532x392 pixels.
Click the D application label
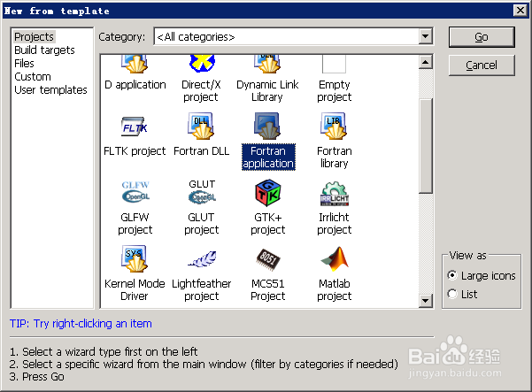[x=135, y=85]
